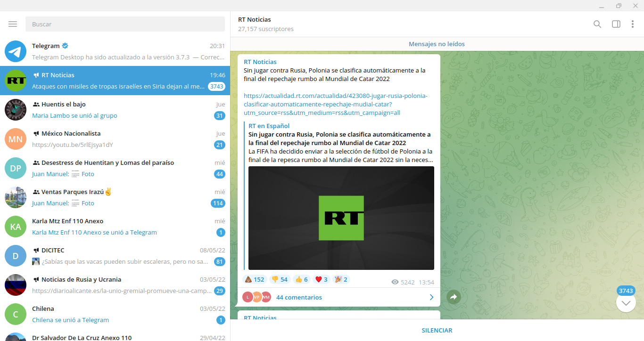This screenshot has width=644, height=341.
Task: Click the Buscar search field
Action: point(125,24)
